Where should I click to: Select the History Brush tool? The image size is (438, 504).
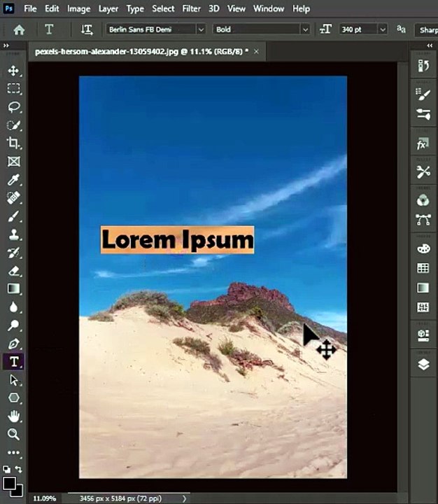13,253
